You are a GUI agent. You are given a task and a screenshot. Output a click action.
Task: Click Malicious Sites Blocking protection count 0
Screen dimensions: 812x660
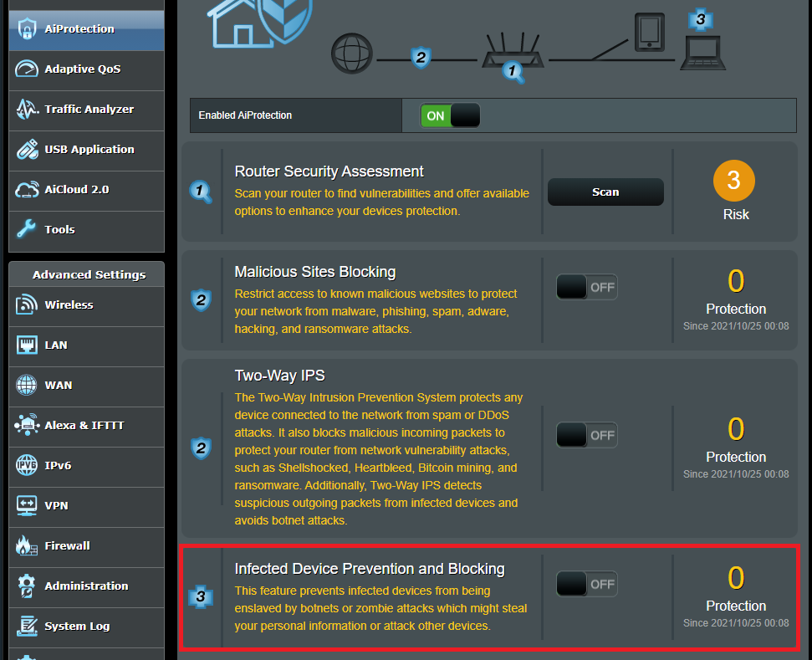pos(736,281)
